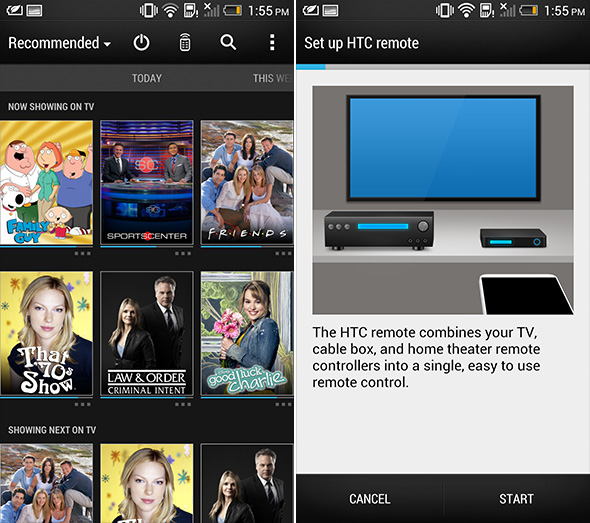Tap the Wi-Fi status icon on left screen
The image size is (590, 523).
pyautogui.click(x=170, y=11)
